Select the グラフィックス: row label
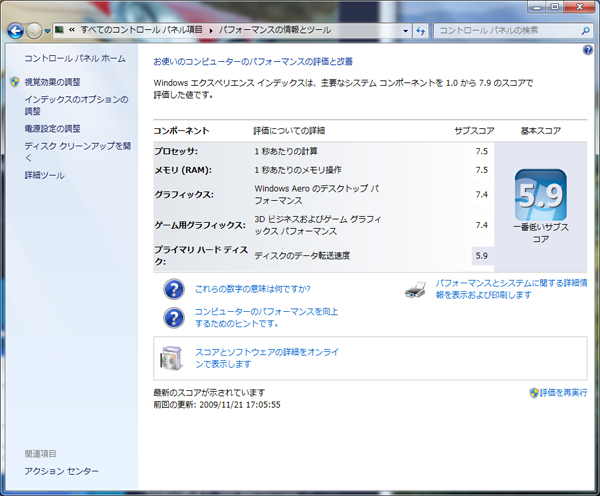The width and height of the screenshot is (600, 496). (x=184, y=195)
